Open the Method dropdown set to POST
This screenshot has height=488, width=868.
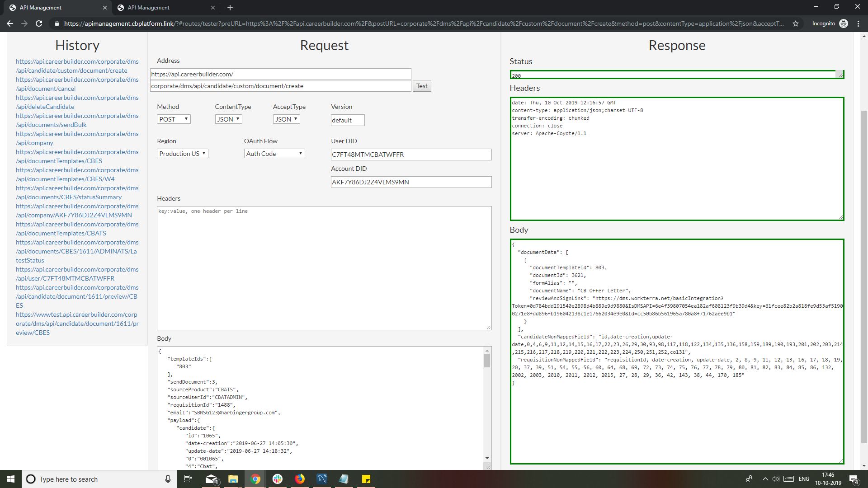(x=174, y=119)
